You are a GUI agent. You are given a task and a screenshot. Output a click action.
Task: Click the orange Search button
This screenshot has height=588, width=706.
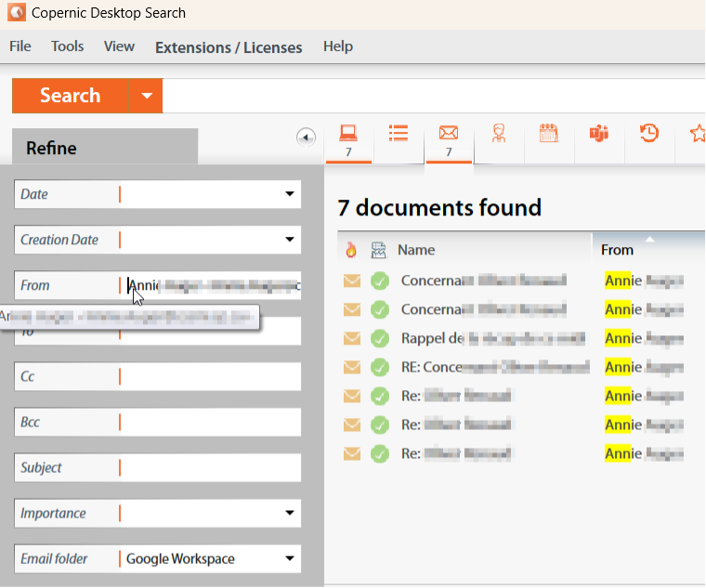pos(70,96)
